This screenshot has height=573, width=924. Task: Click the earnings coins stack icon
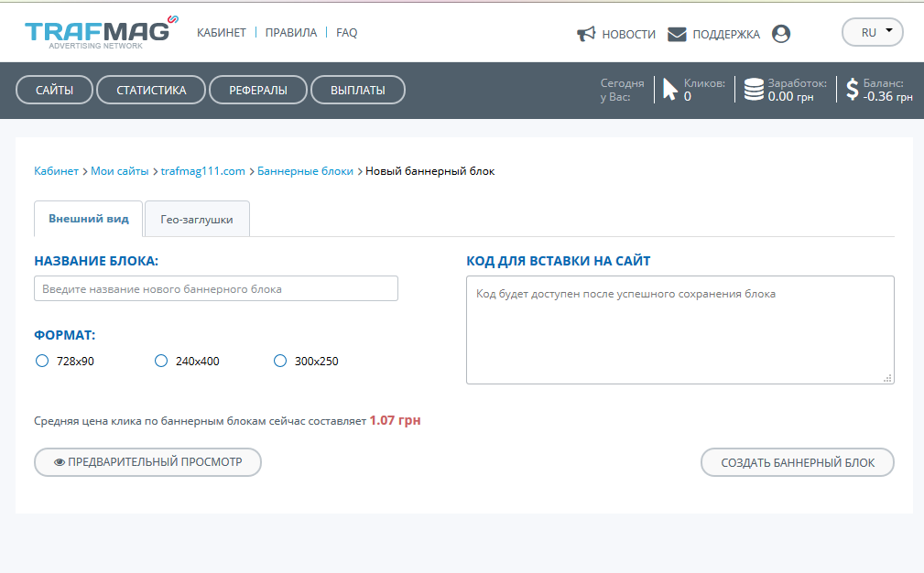pos(754,90)
